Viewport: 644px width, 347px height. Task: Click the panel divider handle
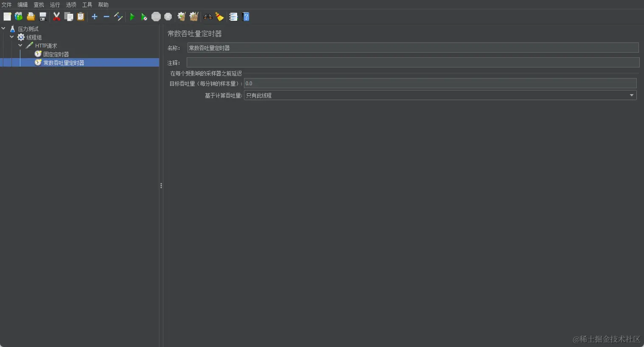[161, 186]
